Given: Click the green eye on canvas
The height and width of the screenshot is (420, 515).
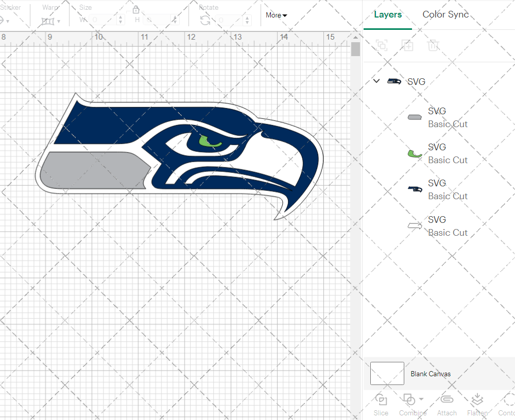Looking at the screenshot, I should pos(209,141).
